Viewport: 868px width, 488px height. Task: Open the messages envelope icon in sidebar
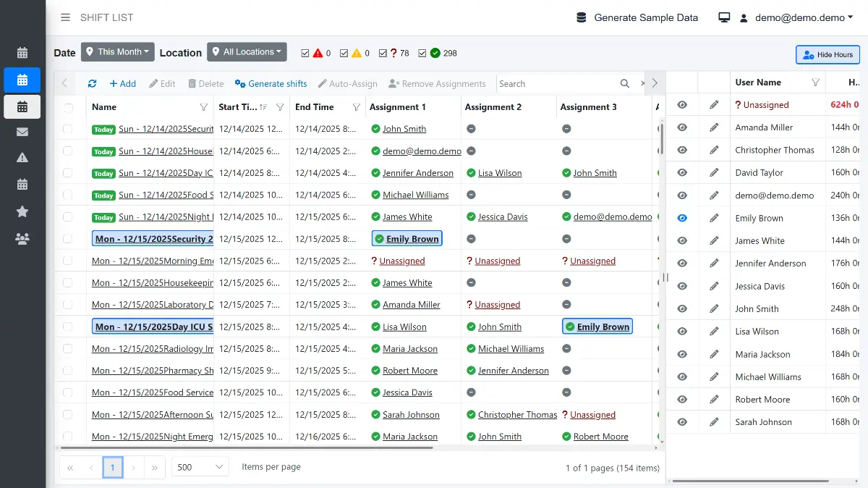(x=22, y=132)
